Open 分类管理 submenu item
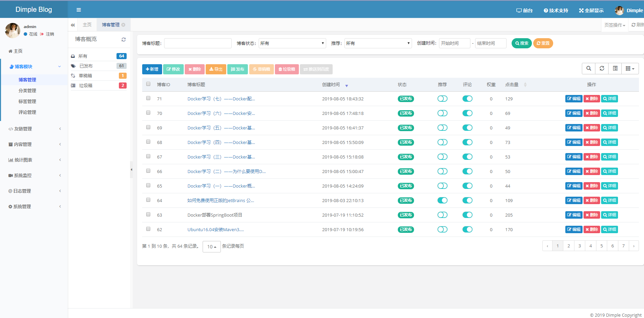Screen dimensions: 644x318 (27, 91)
